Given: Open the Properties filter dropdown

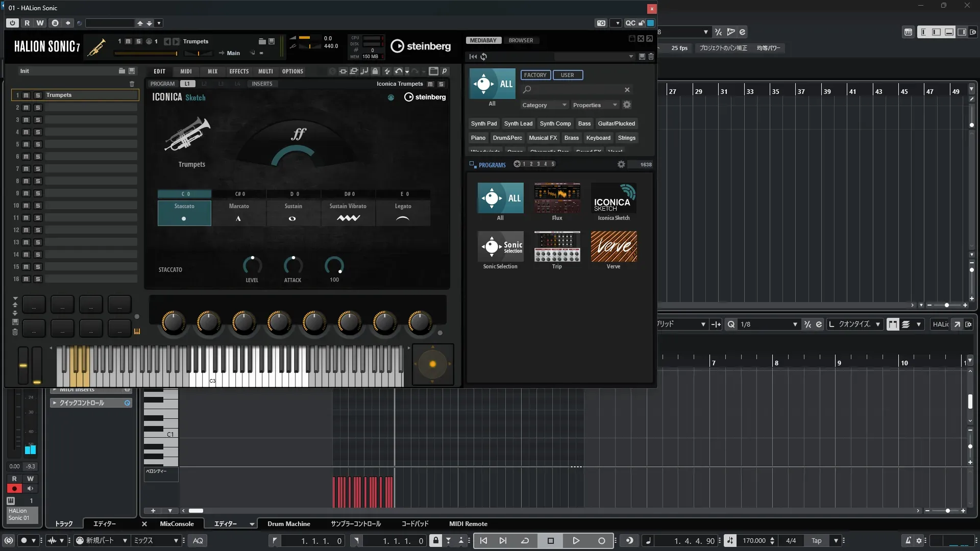Looking at the screenshot, I should pyautogui.click(x=595, y=105).
